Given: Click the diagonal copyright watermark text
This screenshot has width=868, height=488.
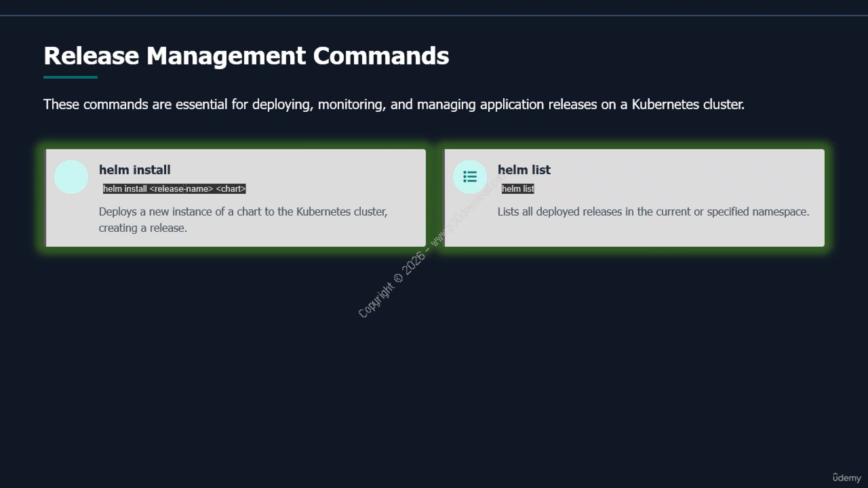Looking at the screenshot, I should point(393,285).
